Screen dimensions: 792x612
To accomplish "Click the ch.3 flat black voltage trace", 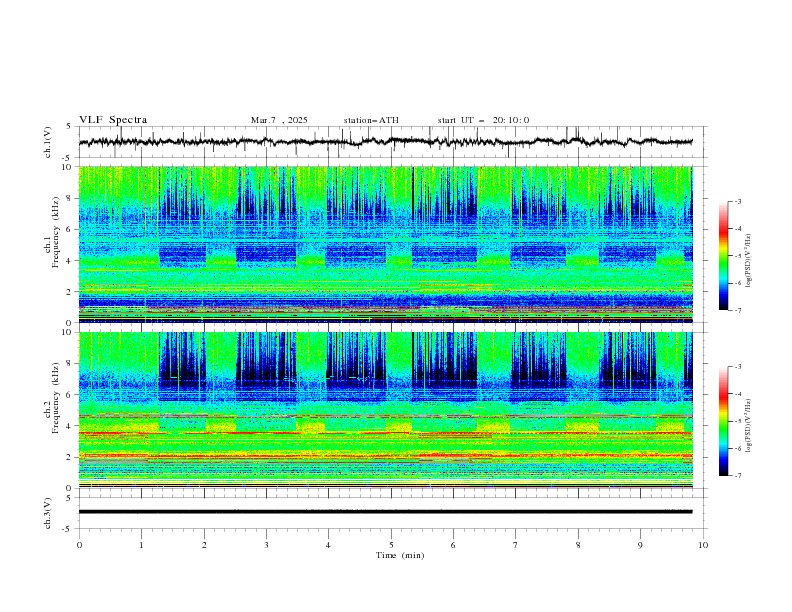I will [385, 512].
